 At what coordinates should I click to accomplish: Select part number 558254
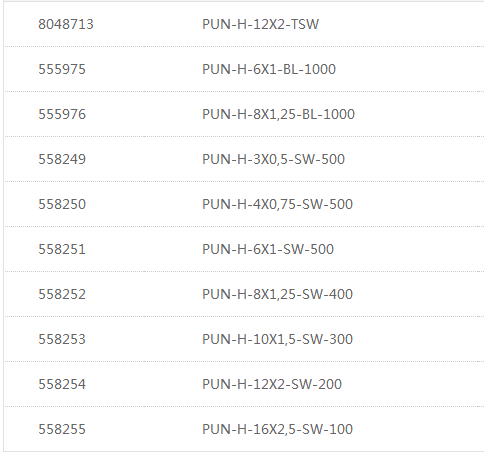(x=62, y=384)
